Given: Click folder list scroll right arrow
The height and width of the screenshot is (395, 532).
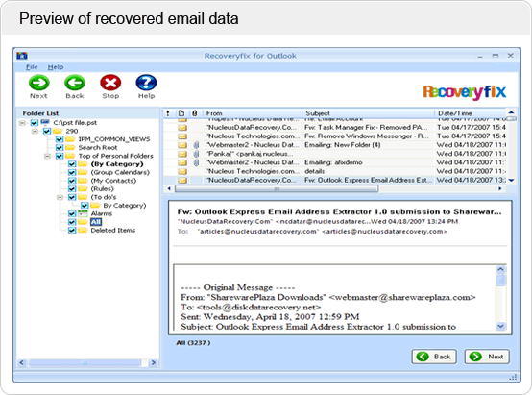Looking at the screenshot, I should [154, 362].
